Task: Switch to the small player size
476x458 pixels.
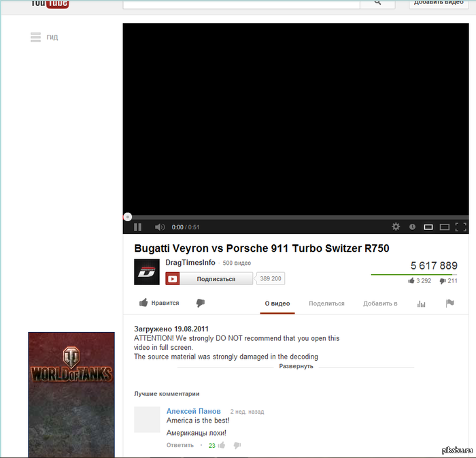Action: coord(428,227)
